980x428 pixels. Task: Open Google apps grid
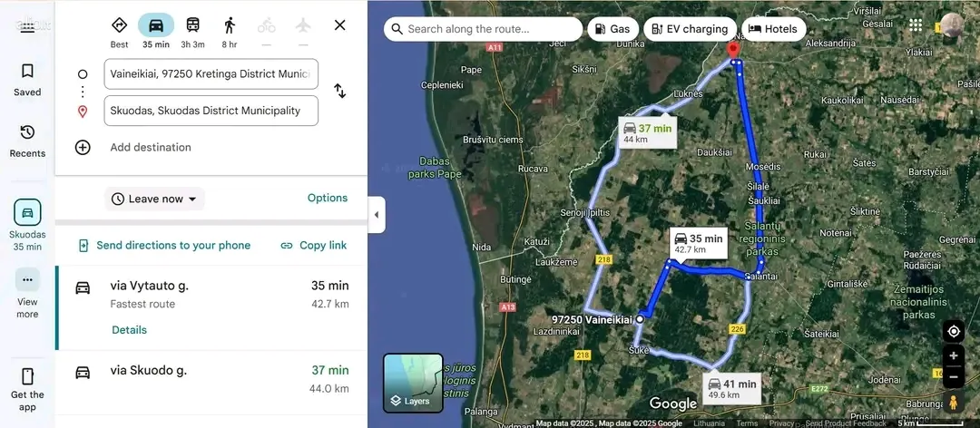916,25
